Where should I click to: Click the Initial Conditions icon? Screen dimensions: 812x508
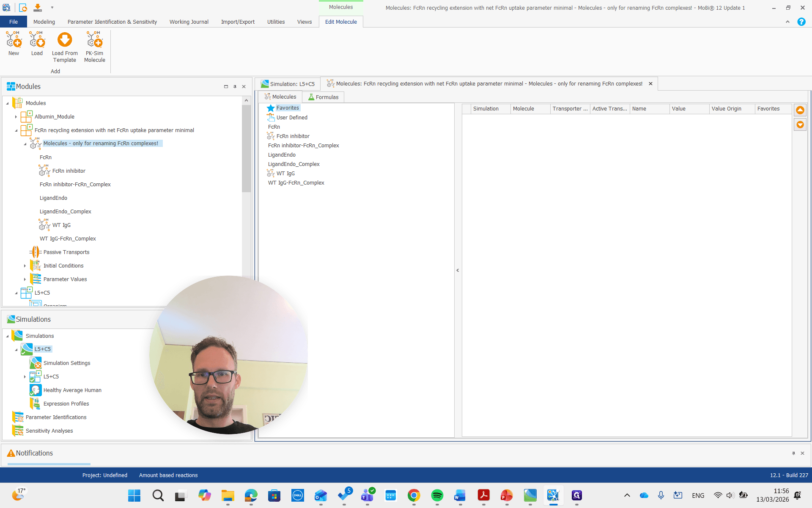(x=36, y=265)
